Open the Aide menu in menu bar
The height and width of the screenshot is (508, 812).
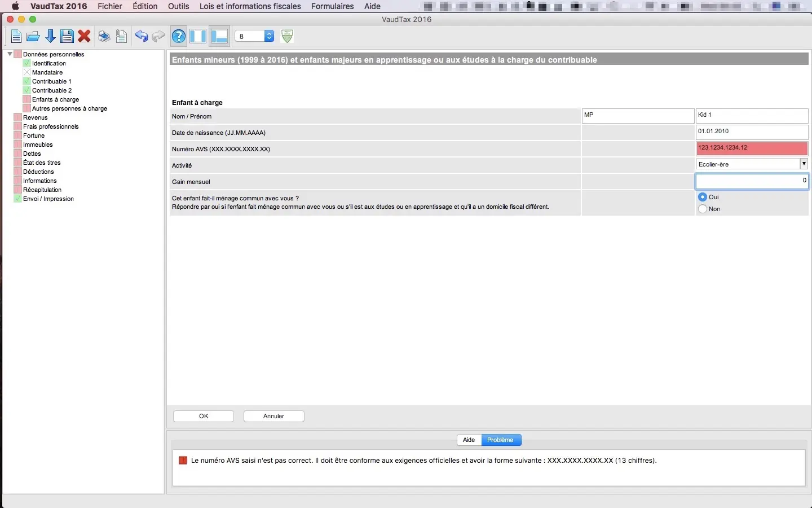(372, 6)
